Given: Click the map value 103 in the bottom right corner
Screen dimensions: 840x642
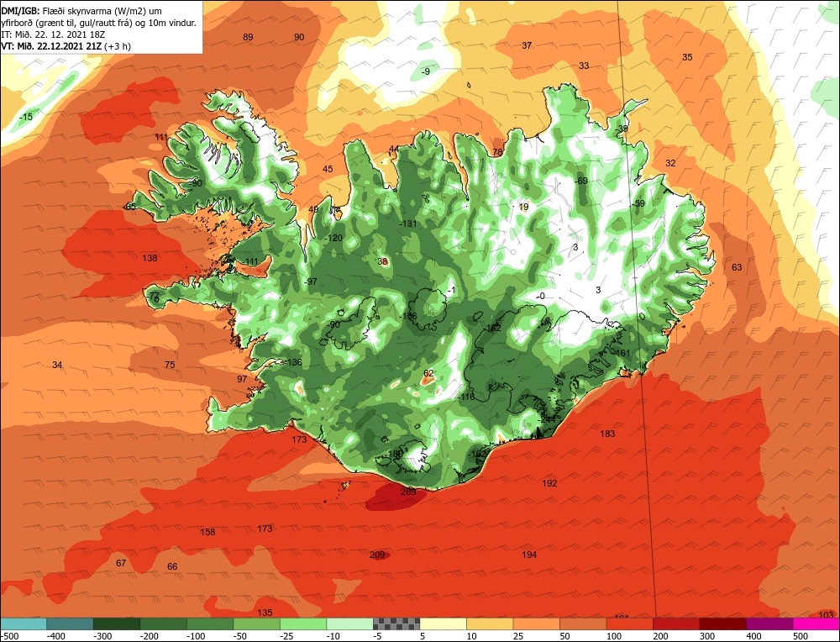Looking at the screenshot, I should [x=827, y=614].
